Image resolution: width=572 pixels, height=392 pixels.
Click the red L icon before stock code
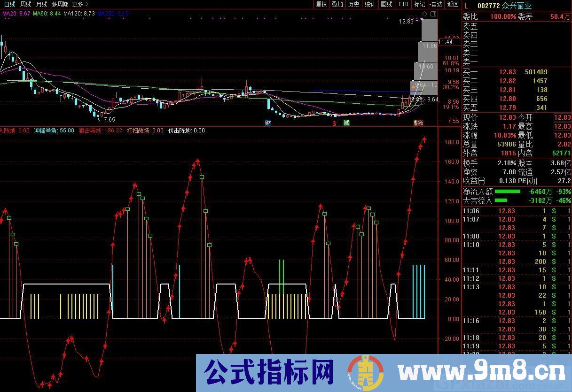(466, 6)
